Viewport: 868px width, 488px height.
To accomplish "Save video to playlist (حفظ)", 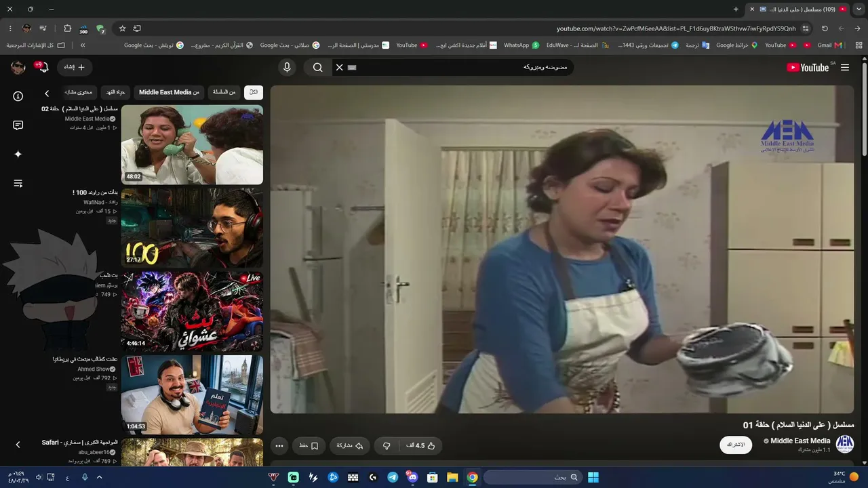I will pos(309,445).
